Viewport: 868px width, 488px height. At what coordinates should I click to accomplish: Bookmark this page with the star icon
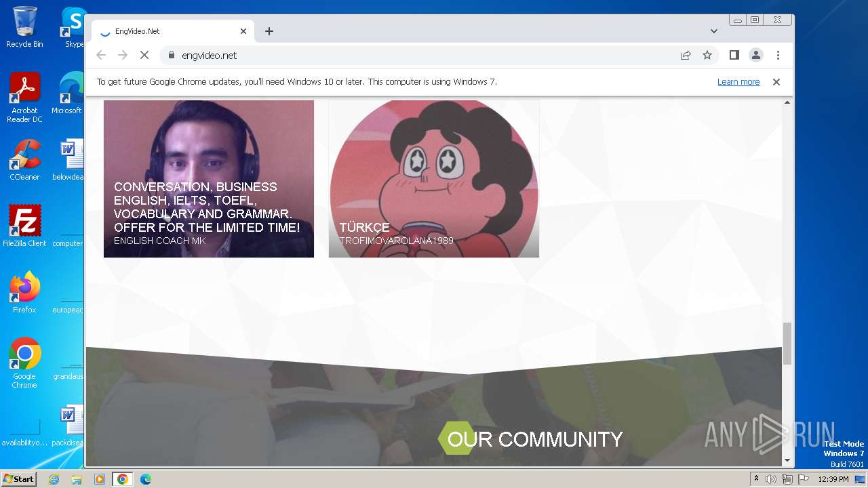707,56
